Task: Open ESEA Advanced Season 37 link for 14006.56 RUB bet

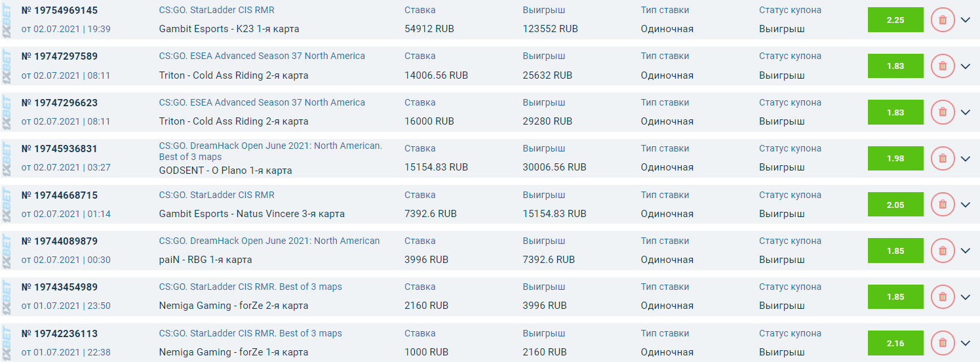Action: pyautogui.click(x=262, y=56)
